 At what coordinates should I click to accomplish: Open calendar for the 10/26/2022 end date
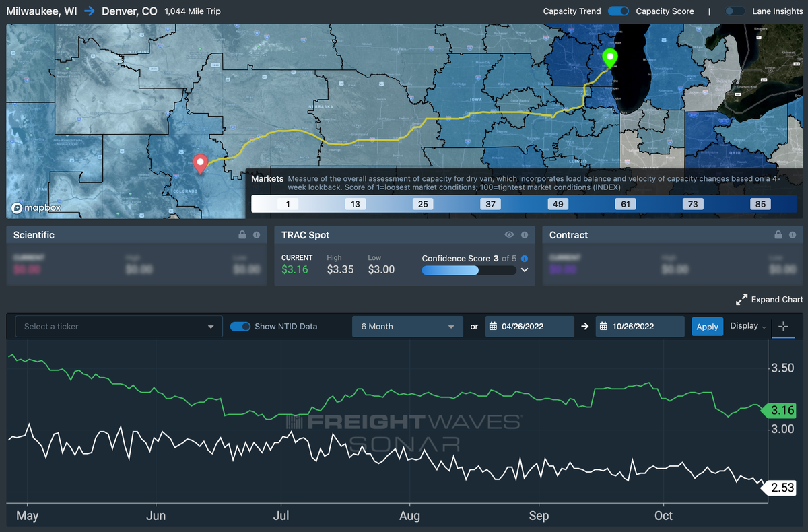603,327
